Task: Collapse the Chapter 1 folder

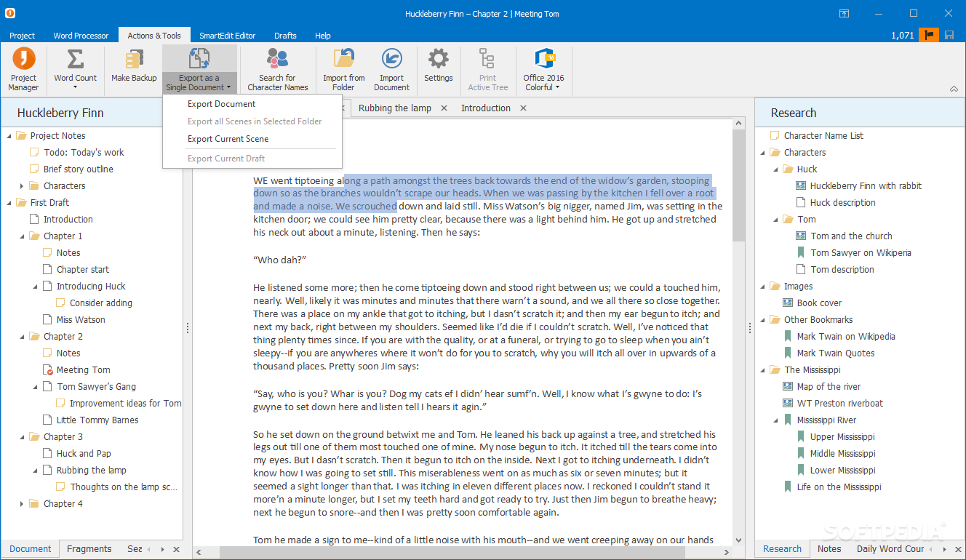Action: tap(22, 236)
